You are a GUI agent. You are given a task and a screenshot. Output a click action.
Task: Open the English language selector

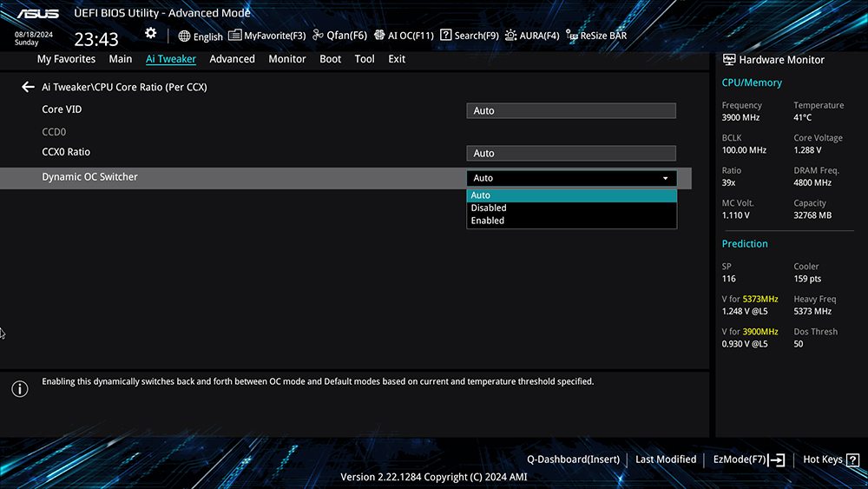(201, 36)
